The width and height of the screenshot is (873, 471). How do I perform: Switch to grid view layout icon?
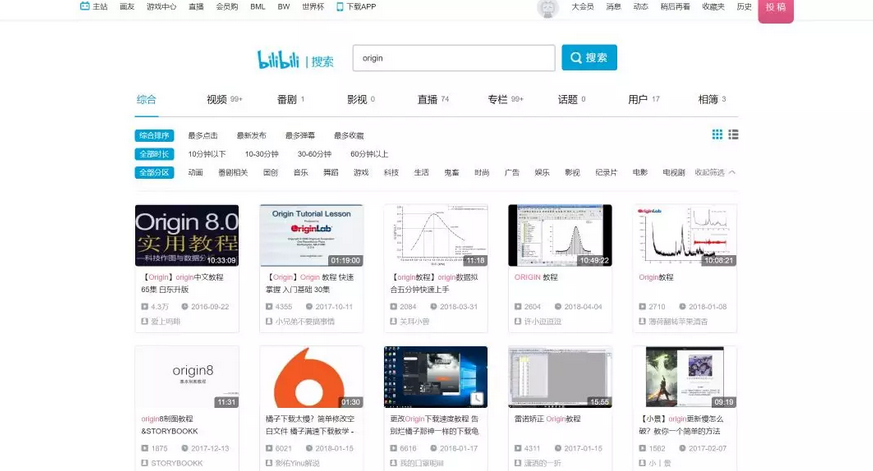click(x=717, y=135)
